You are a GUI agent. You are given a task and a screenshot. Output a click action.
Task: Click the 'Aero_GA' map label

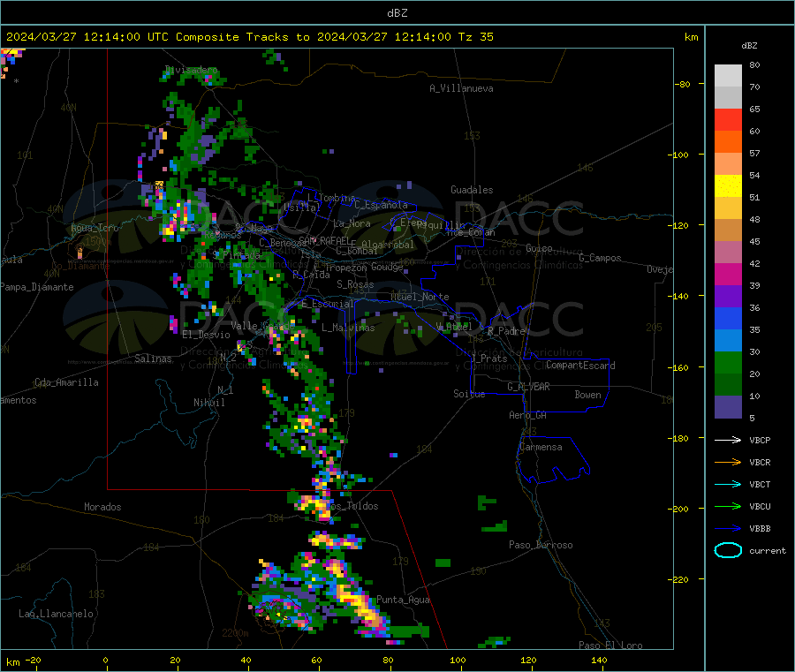[528, 415]
